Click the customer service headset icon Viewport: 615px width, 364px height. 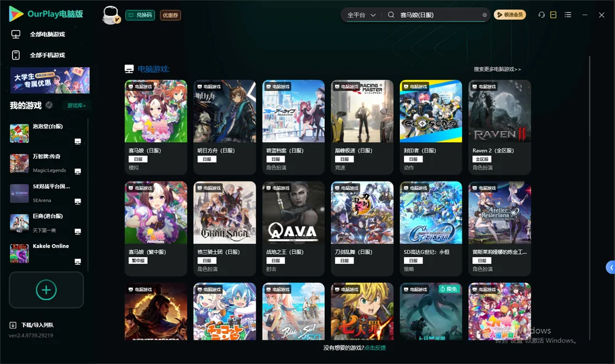pyautogui.click(x=542, y=15)
